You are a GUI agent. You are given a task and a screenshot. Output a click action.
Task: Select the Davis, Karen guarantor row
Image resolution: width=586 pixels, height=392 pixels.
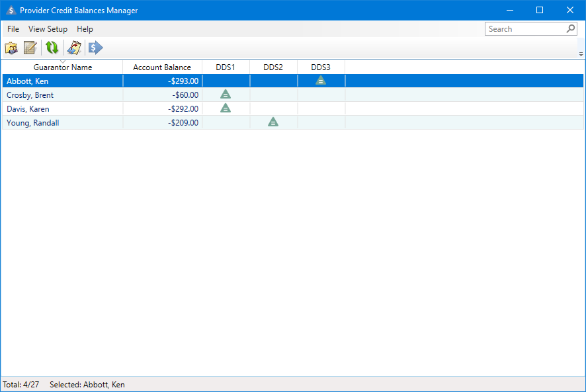pos(28,109)
